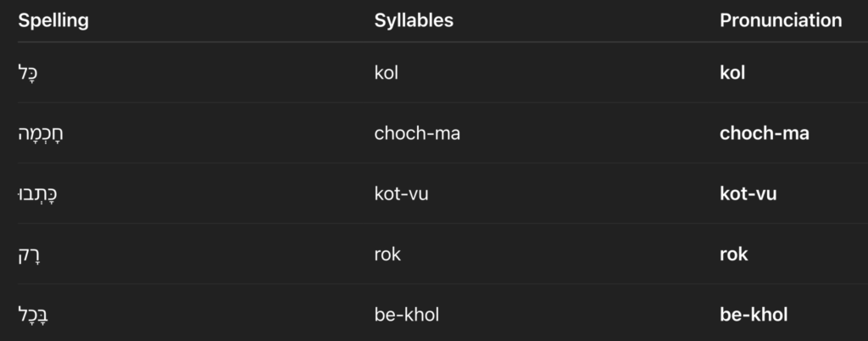Select bold 'choch-ma' under Pronunciation
The height and width of the screenshot is (341, 868).
coord(764,133)
